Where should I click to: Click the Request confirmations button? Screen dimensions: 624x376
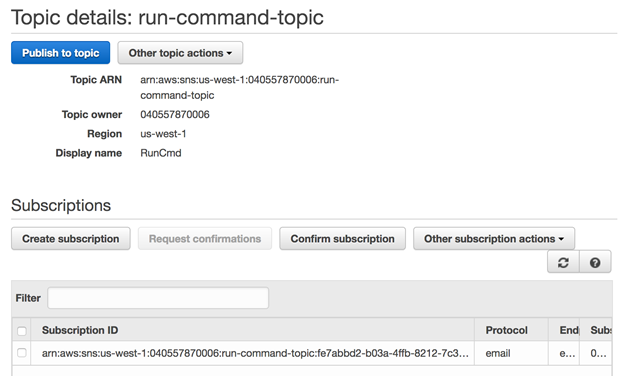point(205,239)
